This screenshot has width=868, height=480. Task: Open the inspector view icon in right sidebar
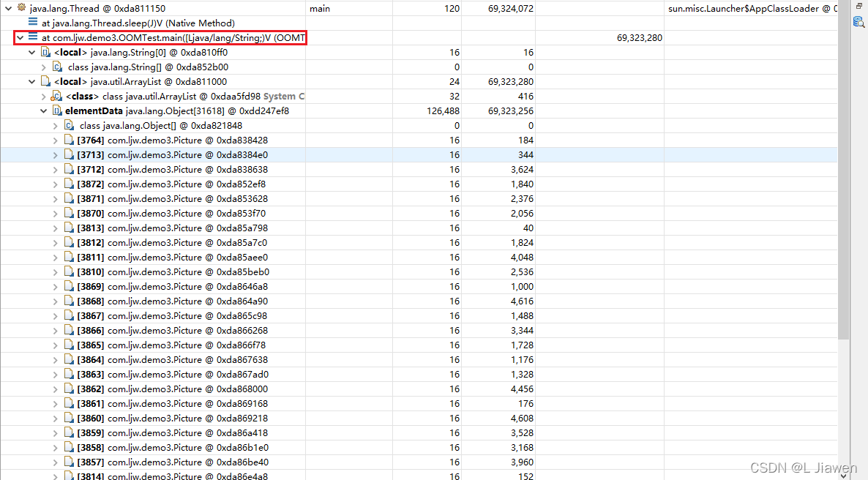pyautogui.click(x=858, y=22)
